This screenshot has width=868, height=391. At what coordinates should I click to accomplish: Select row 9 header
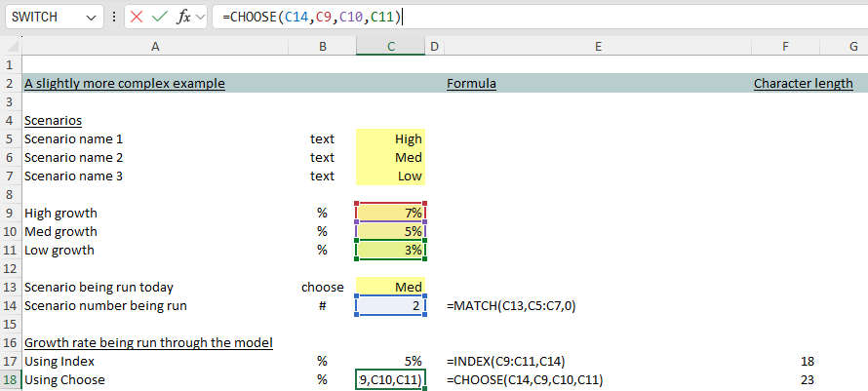[10, 213]
